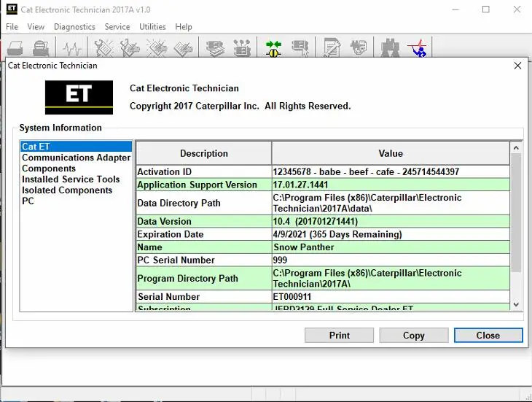The image size is (532, 402).
Task: Click the notepad with pencil toolbar icon
Action: coord(332,48)
